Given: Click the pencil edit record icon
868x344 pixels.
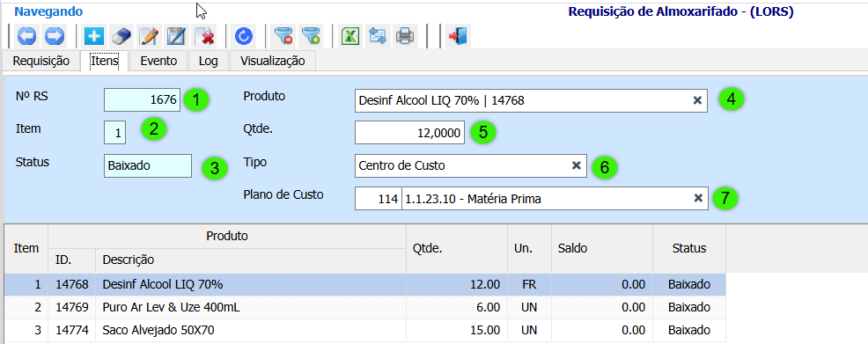Looking at the screenshot, I should coord(149,36).
